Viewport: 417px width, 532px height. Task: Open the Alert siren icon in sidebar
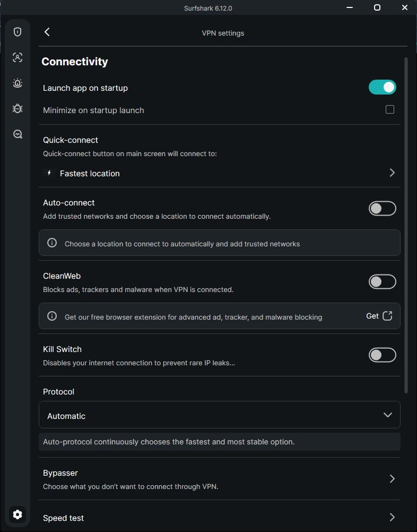18,83
